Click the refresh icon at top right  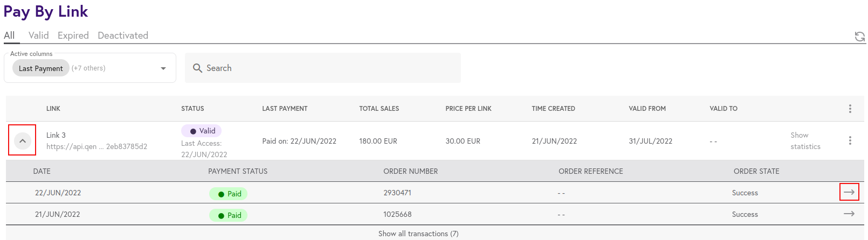(860, 37)
